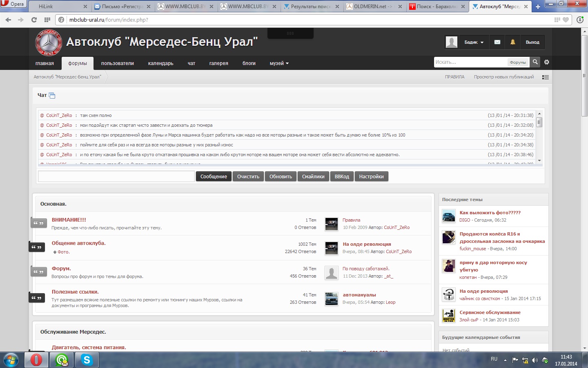This screenshot has width=588, height=368.
Task: Go to the пользователи menu item
Action: tap(117, 63)
